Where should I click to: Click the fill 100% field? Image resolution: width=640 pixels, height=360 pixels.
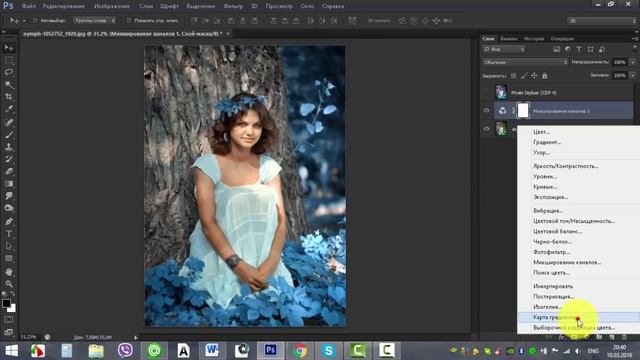tap(620, 76)
